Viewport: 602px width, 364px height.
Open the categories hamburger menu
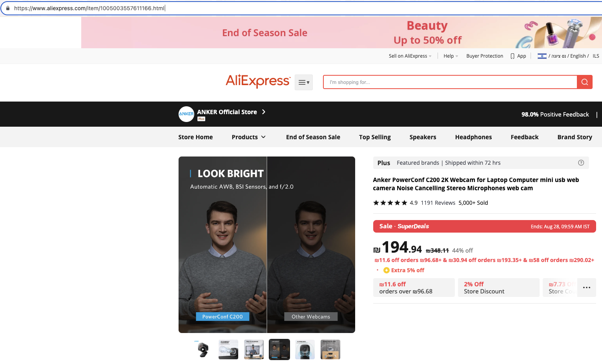coord(303,82)
